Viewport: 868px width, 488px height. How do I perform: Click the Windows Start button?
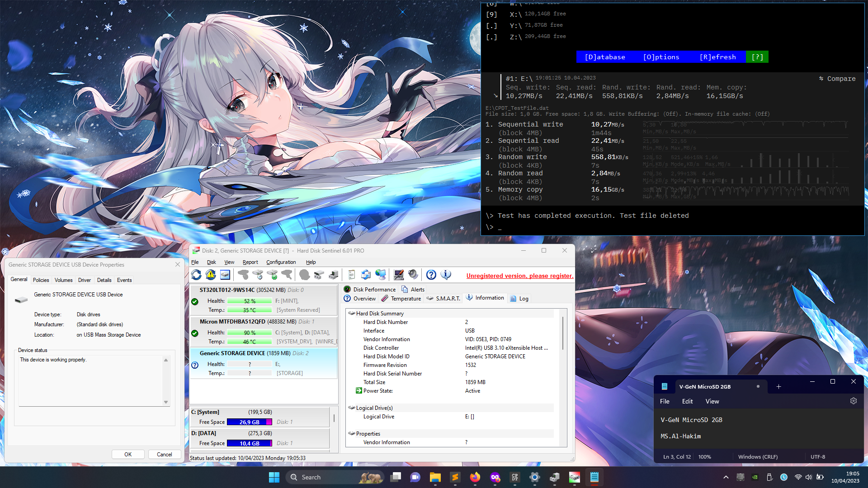coord(274,477)
